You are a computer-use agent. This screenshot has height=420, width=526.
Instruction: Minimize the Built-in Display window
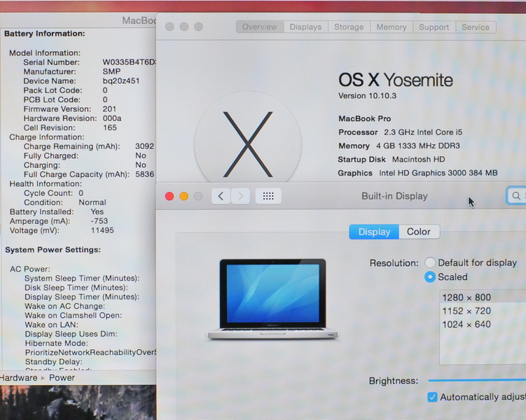[x=184, y=197]
